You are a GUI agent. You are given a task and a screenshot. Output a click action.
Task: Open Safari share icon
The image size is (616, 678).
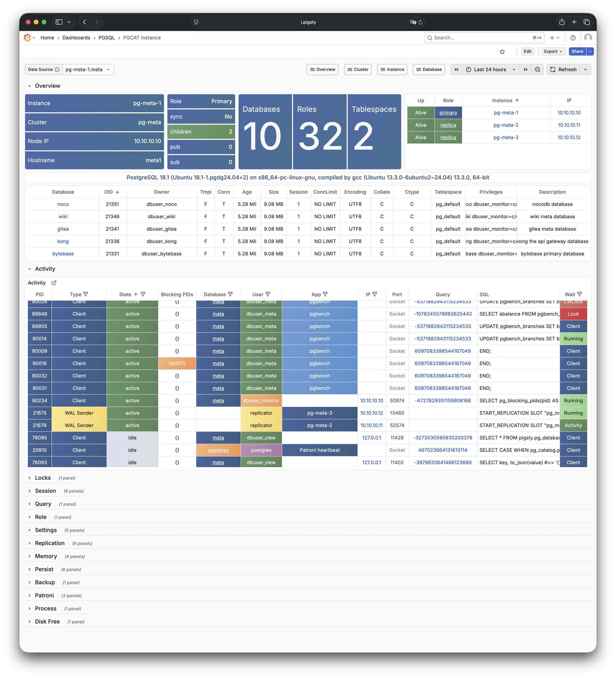(561, 22)
